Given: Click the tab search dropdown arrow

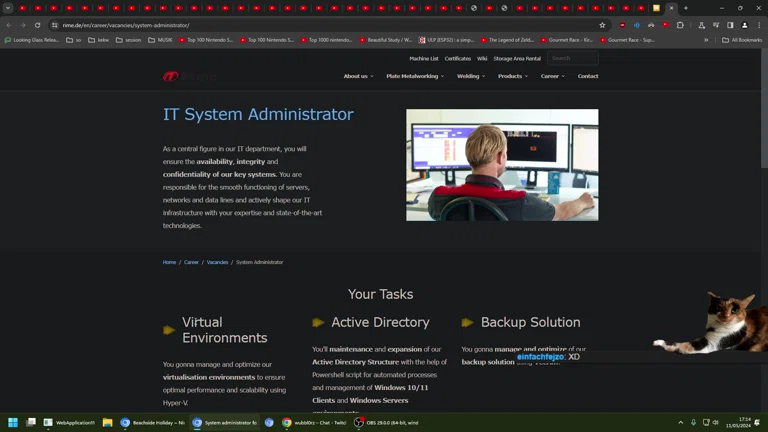Looking at the screenshot, I should (8, 8).
